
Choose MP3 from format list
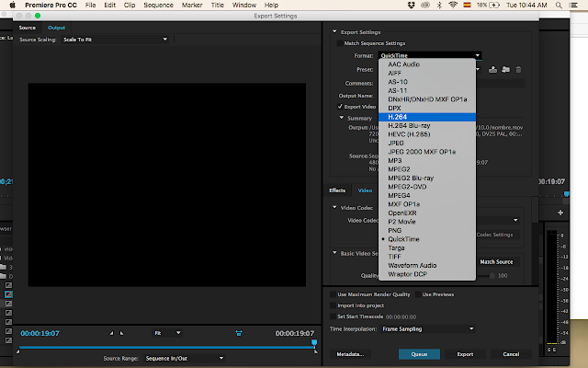coord(427,160)
